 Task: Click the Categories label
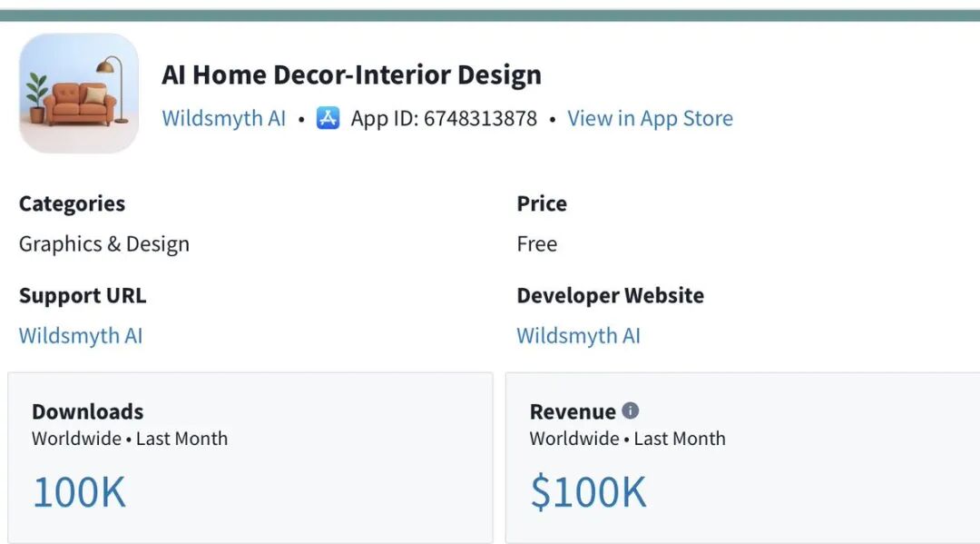point(73,203)
